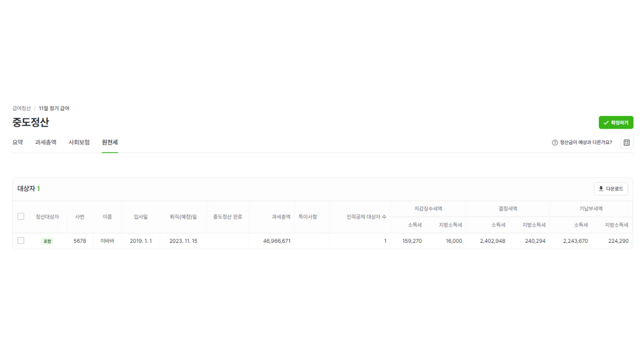Screen dimensions: 644x362
Task: Click the 대상자 1 count heading
Action: pos(29,189)
